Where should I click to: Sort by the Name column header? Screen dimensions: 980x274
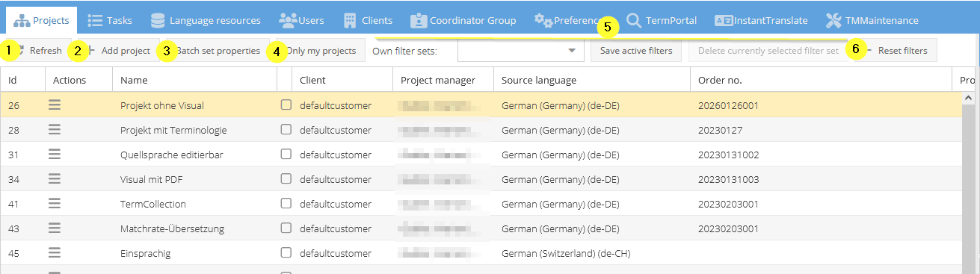pyautogui.click(x=194, y=80)
